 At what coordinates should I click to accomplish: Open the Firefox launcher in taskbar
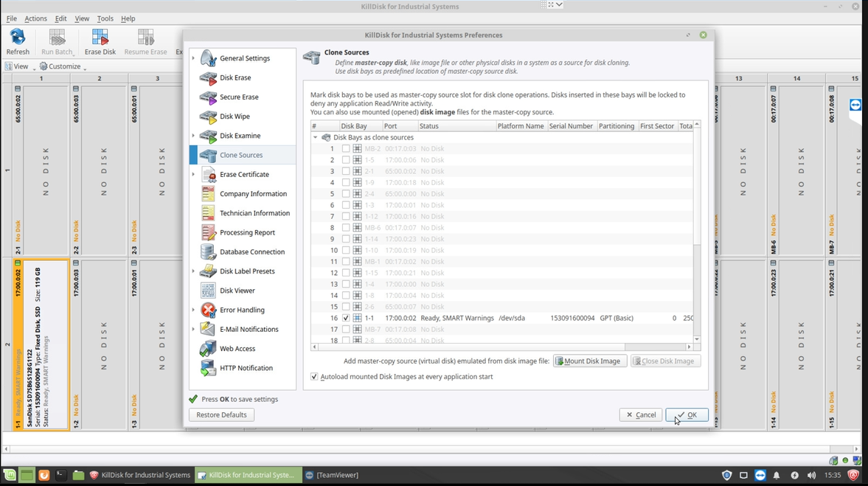pos(44,475)
